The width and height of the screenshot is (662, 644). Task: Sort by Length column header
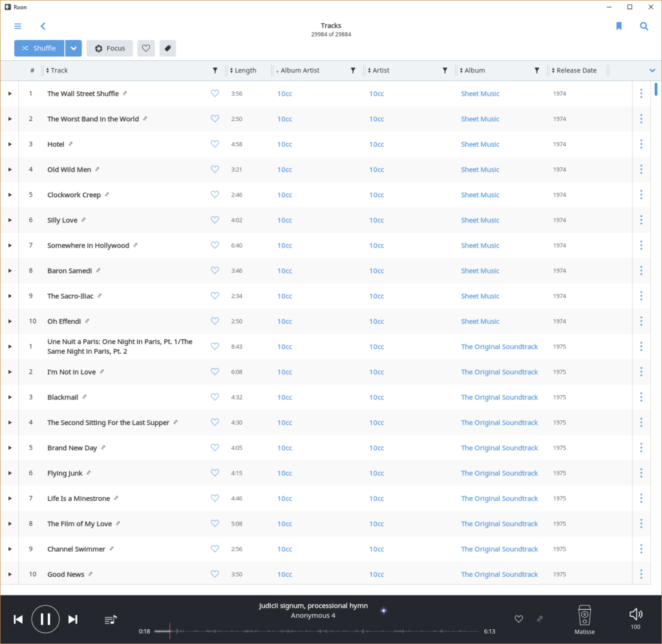[243, 70]
